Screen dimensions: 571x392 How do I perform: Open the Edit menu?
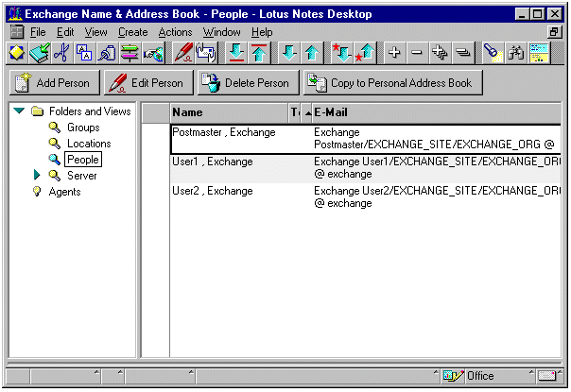pyautogui.click(x=65, y=32)
